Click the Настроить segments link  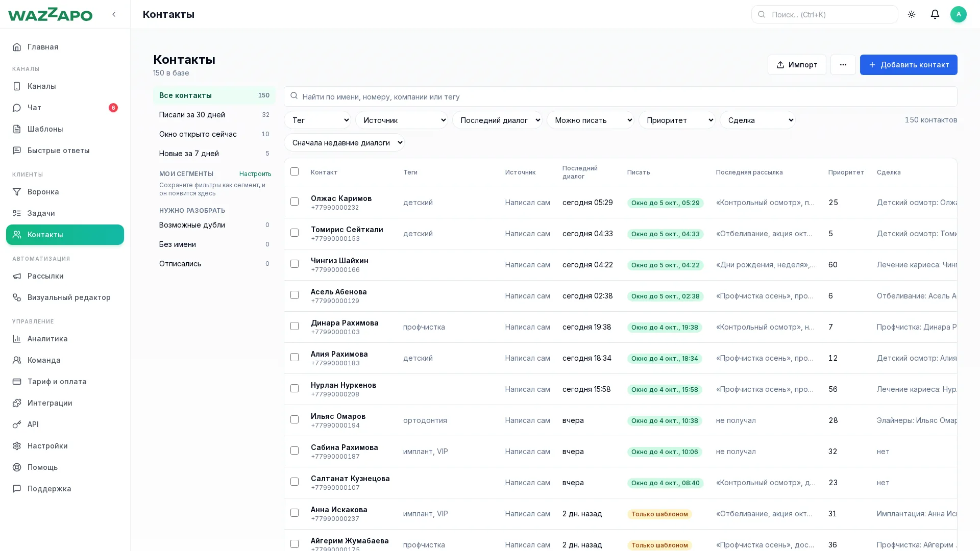pyautogui.click(x=255, y=174)
